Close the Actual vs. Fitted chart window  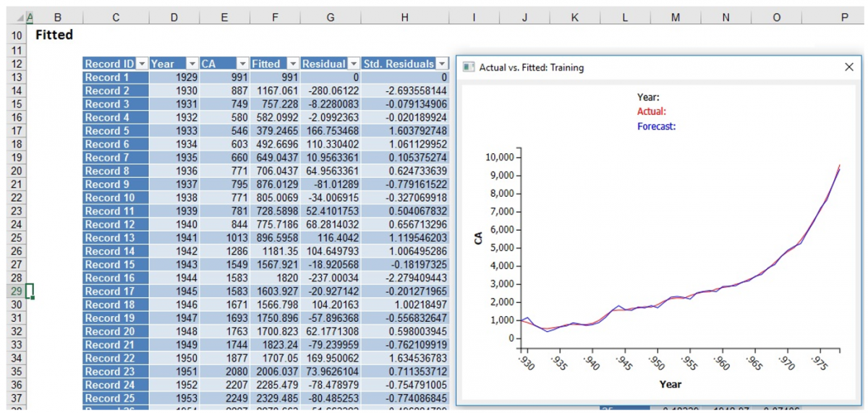(x=849, y=67)
